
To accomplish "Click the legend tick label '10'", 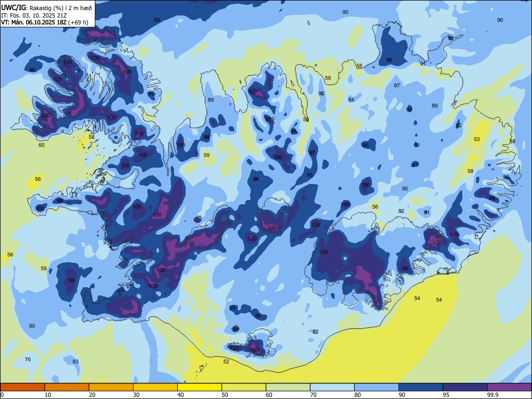I will [x=48, y=395].
